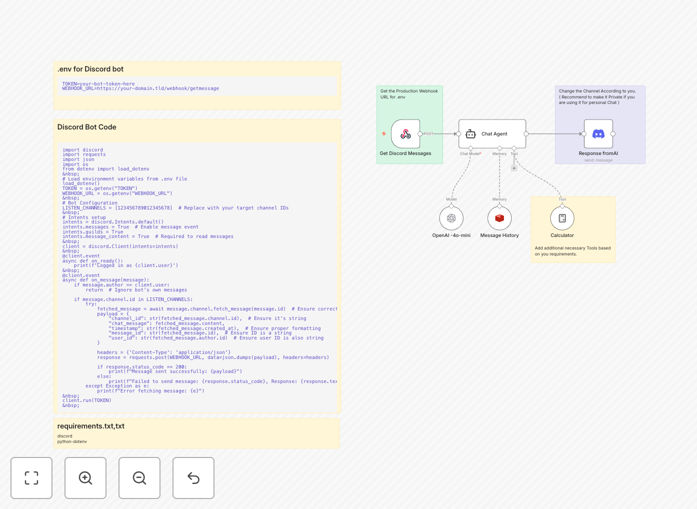Click the fit-to-view canvas button
Screen dimensions: 697x509
pyautogui.click(x=32, y=478)
